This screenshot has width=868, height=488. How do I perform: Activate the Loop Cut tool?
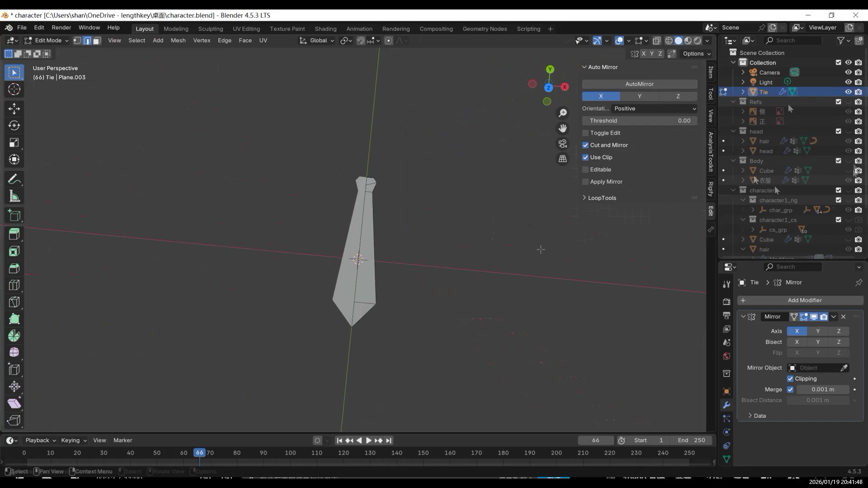[x=14, y=285]
